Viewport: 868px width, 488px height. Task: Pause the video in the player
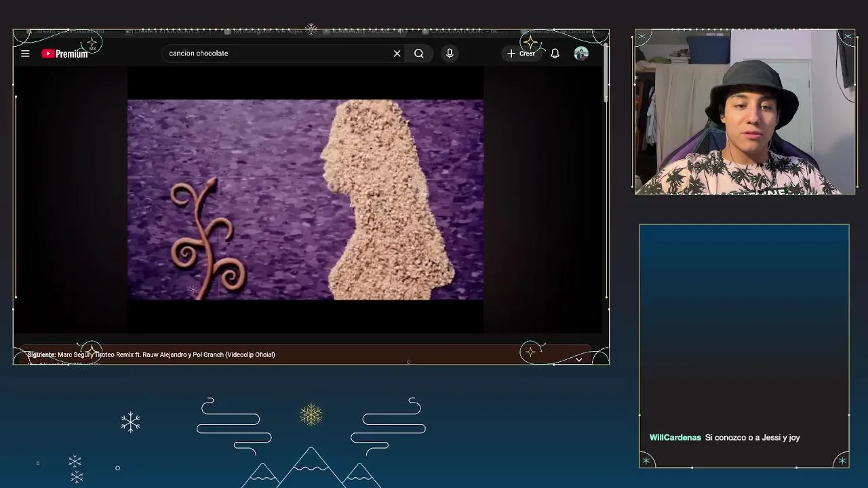(x=305, y=200)
